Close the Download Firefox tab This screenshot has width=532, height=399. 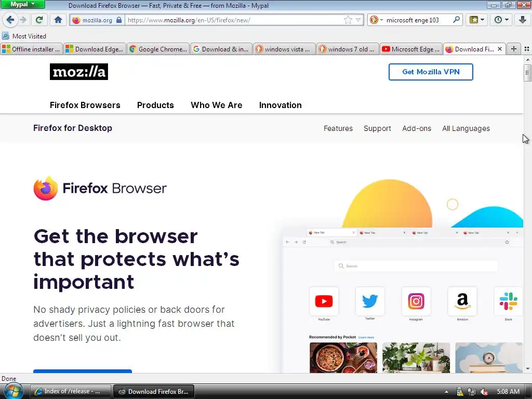tap(499, 49)
